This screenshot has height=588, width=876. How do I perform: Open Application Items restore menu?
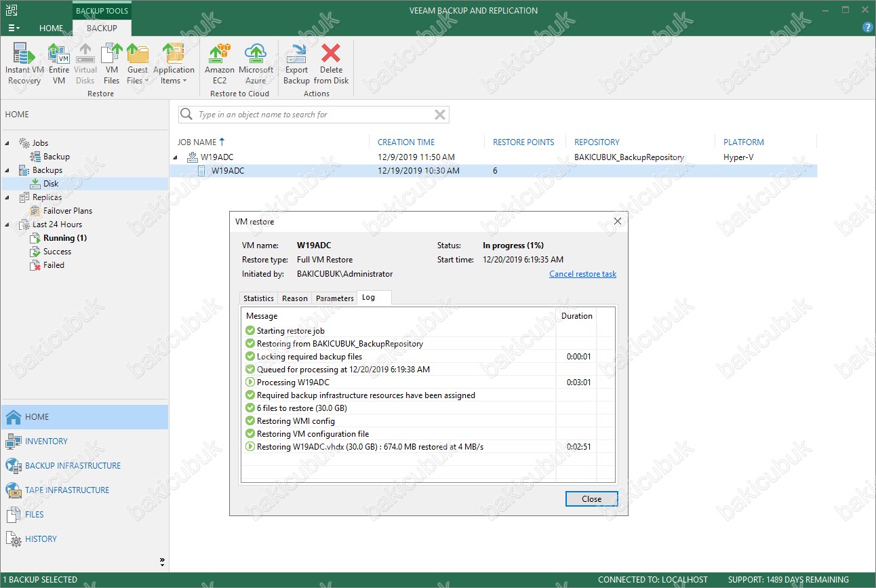174,64
